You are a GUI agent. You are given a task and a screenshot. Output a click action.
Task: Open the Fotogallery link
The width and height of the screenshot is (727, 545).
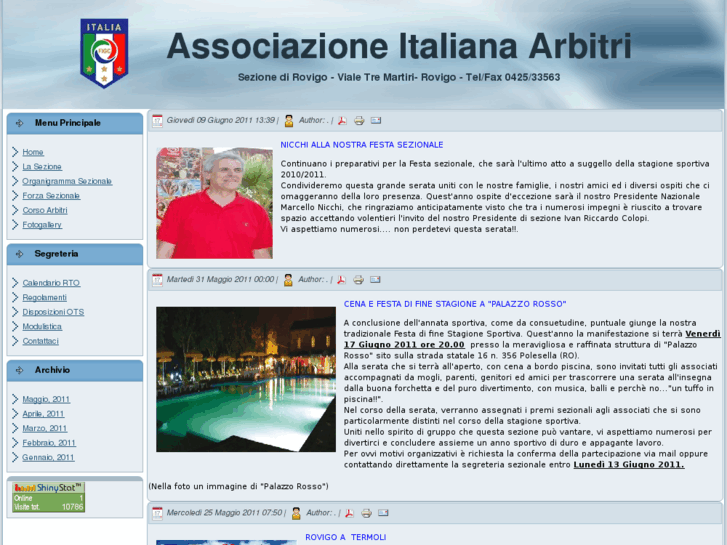pos(42,224)
